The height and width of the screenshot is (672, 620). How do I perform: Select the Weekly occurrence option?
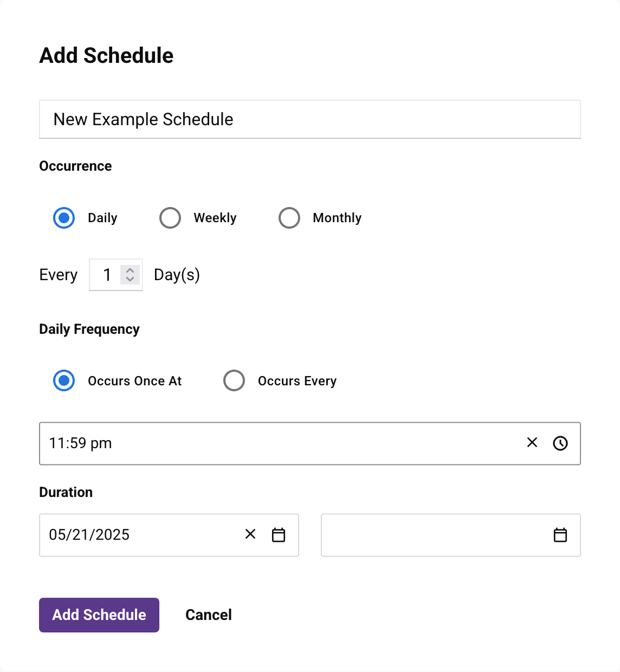click(170, 218)
